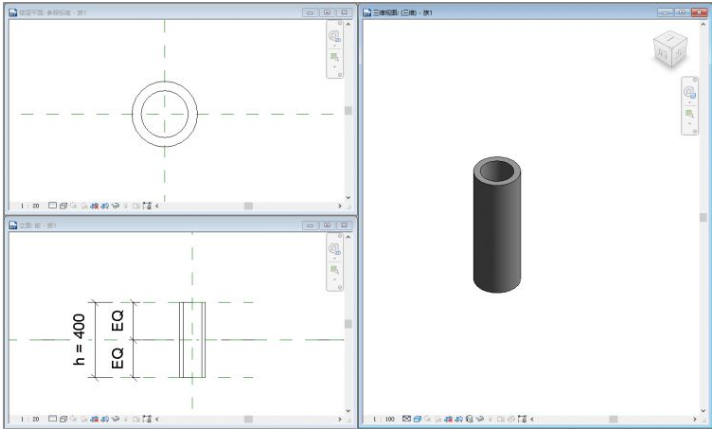Toggle reveal constraints icon in plan view
The height and width of the screenshot is (433, 715).
tap(146, 206)
